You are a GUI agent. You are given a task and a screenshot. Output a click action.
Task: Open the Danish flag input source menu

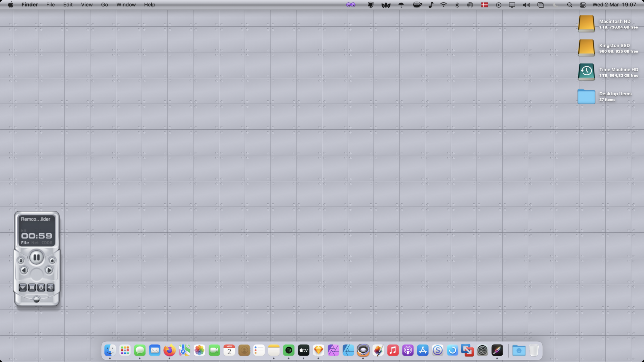coord(484,5)
